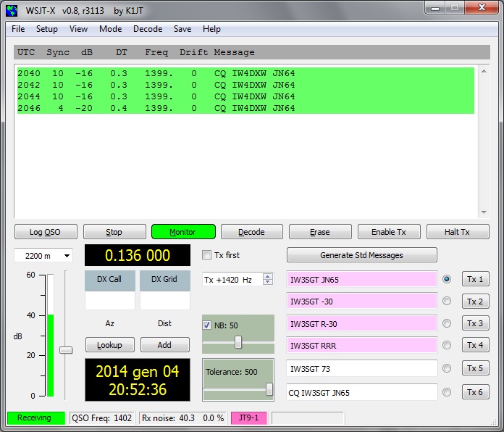Increase Tx frequency with up arrow
The width and height of the screenshot is (504, 432).
pyautogui.click(x=267, y=276)
